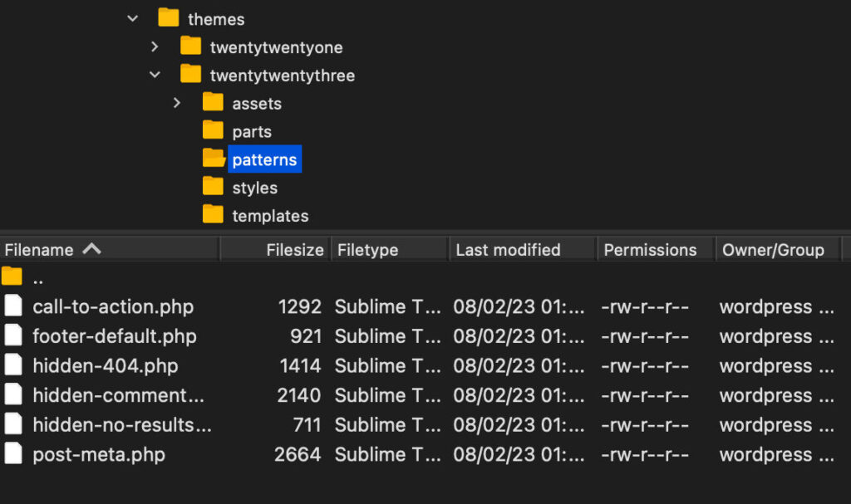The width and height of the screenshot is (851, 504).
Task: Click the Owner/Group column header
Action: pyautogui.click(x=773, y=250)
